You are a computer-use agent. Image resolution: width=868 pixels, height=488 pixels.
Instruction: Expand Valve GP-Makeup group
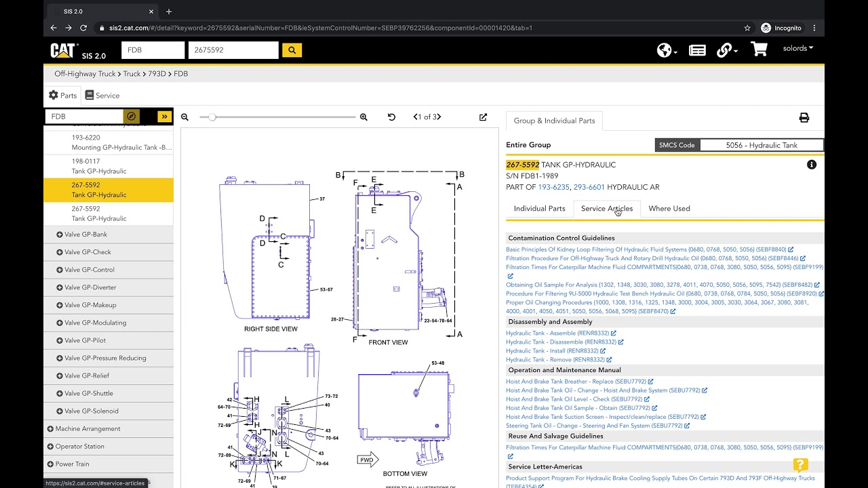(x=60, y=305)
